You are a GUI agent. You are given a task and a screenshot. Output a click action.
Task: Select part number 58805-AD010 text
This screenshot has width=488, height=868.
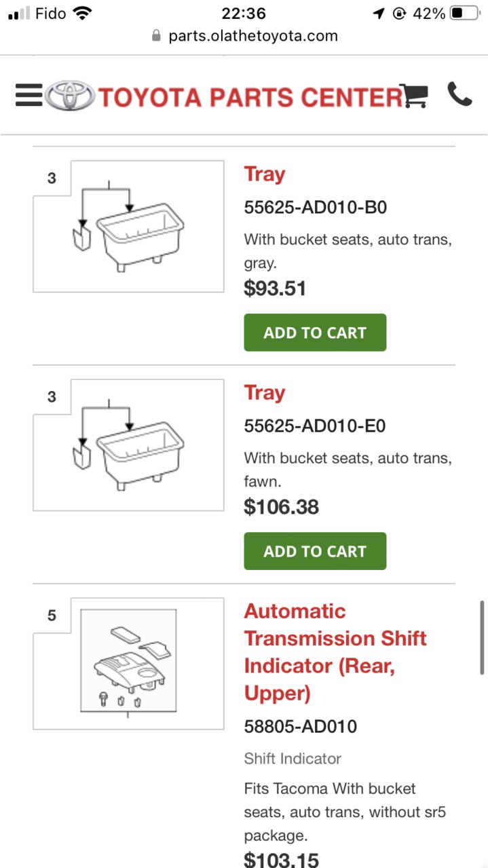[x=300, y=727]
